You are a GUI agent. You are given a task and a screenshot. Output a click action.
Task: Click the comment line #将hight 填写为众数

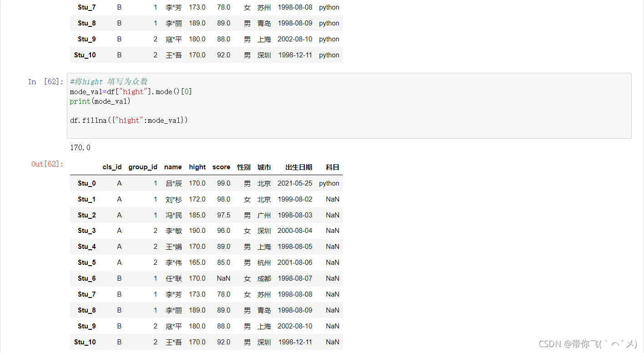tap(109, 82)
